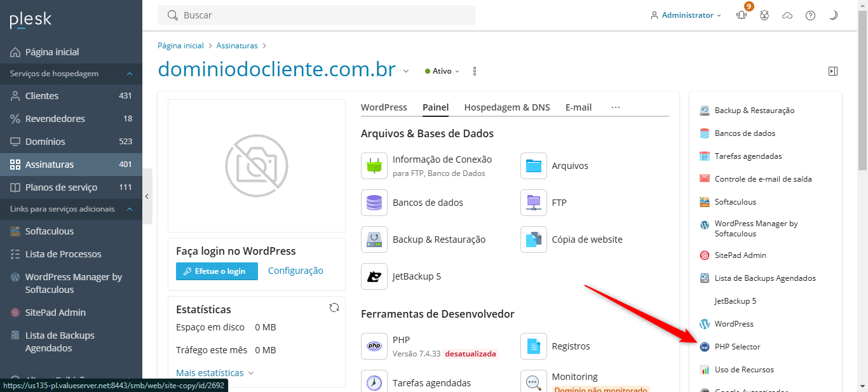The height and width of the screenshot is (392, 868).
Task: Open Lista de Processos in sidebar
Action: point(71,254)
